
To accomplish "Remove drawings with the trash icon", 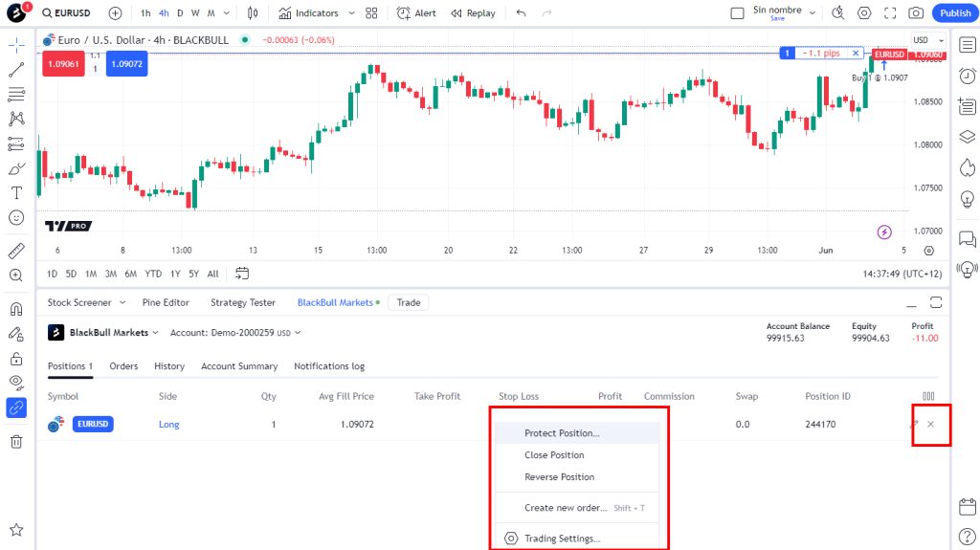I will pos(16,442).
